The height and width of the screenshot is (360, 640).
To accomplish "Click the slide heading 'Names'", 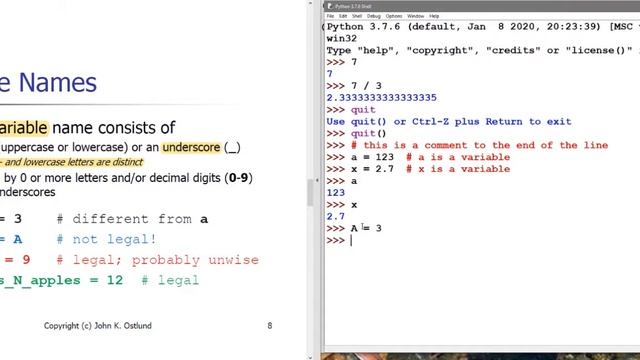I will point(58,82).
